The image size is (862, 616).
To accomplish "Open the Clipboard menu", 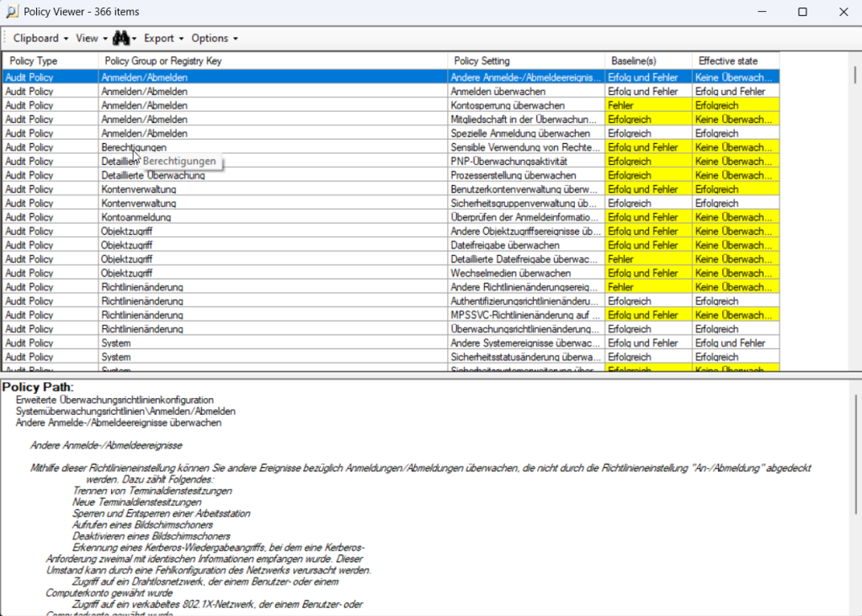I will point(40,39).
